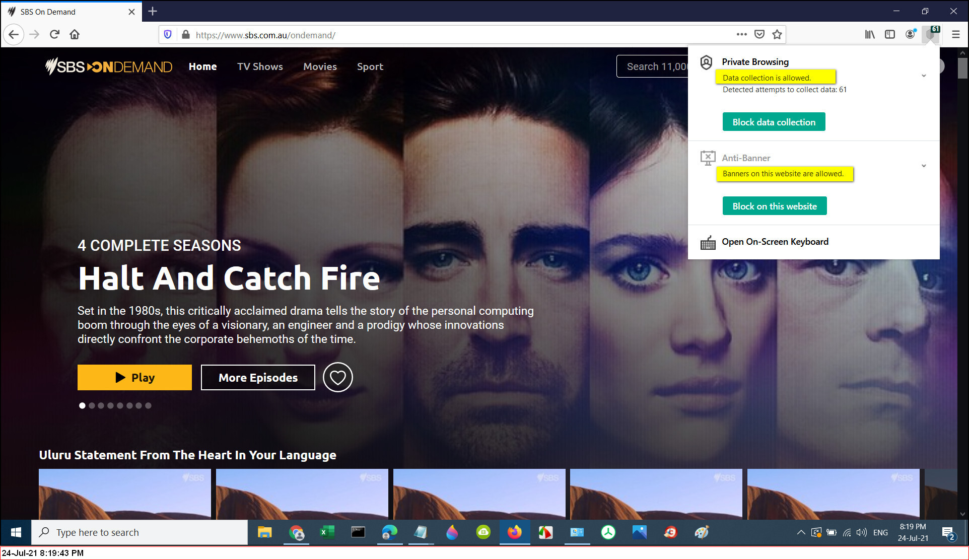Click the ENG language indicator

(880, 532)
